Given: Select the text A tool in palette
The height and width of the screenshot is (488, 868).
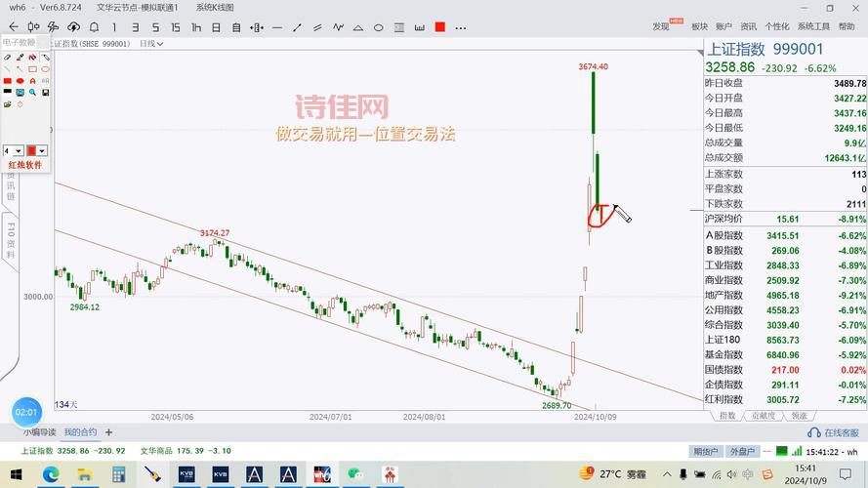Looking at the screenshot, I should 32,81.
